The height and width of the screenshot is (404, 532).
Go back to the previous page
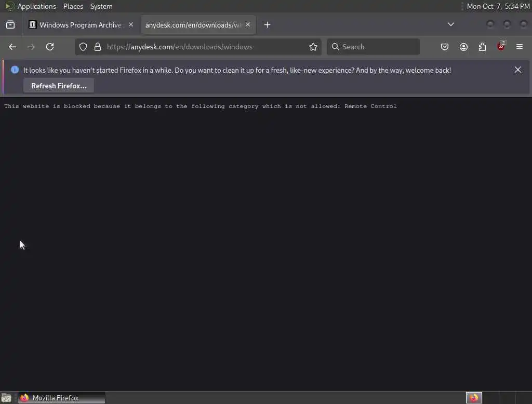(12, 47)
